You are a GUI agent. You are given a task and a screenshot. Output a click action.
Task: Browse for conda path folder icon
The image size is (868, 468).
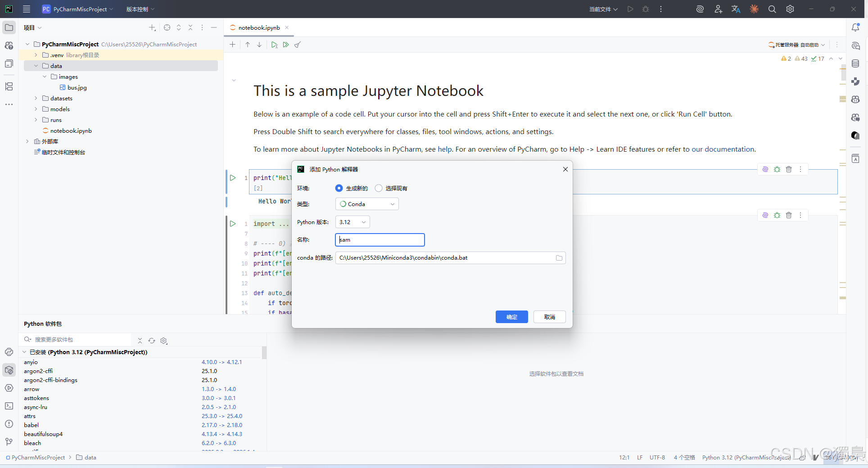pyautogui.click(x=559, y=258)
